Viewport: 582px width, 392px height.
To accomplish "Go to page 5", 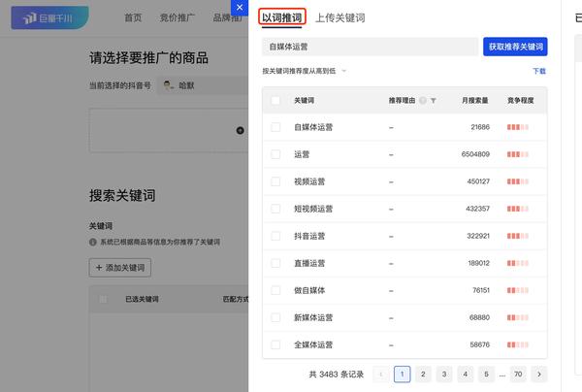I will coord(486,375).
